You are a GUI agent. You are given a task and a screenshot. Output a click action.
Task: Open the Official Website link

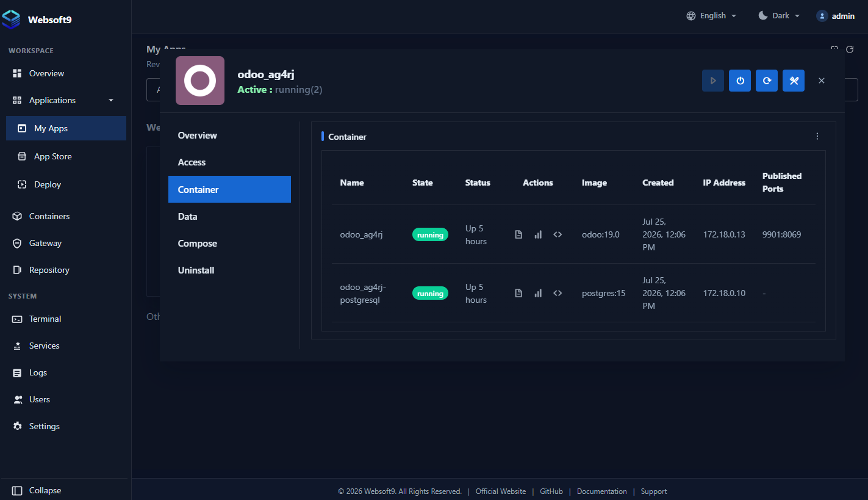pyautogui.click(x=501, y=491)
